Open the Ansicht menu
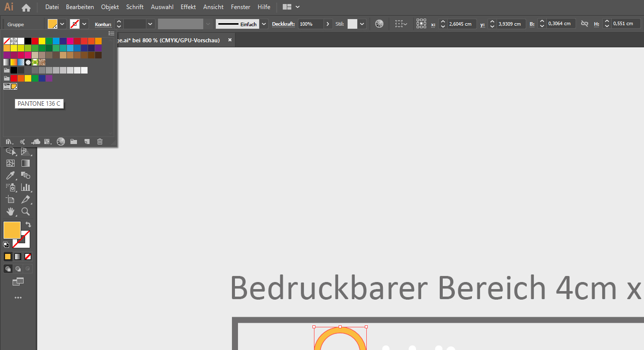 pyautogui.click(x=213, y=7)
